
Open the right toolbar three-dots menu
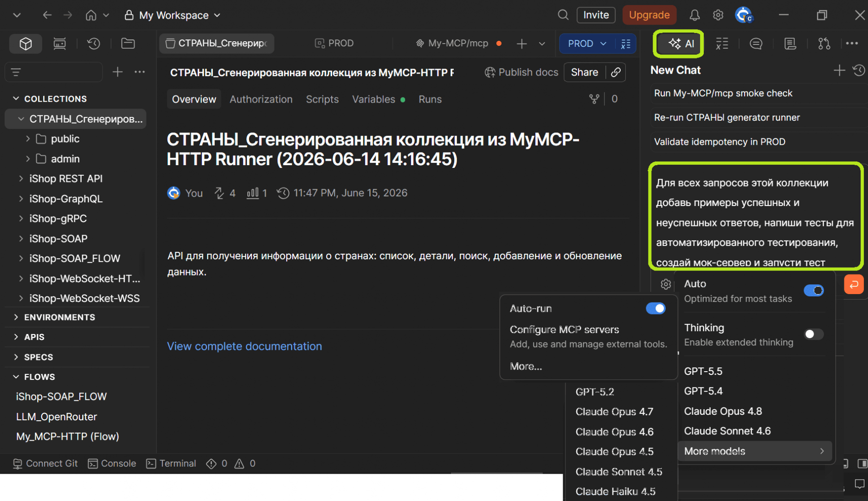[852, 43]
